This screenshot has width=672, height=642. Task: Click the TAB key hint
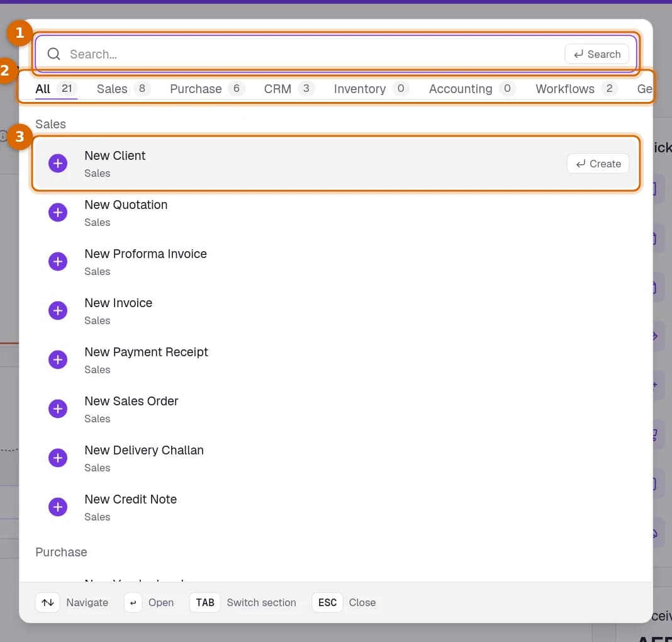tap(205, 602)
